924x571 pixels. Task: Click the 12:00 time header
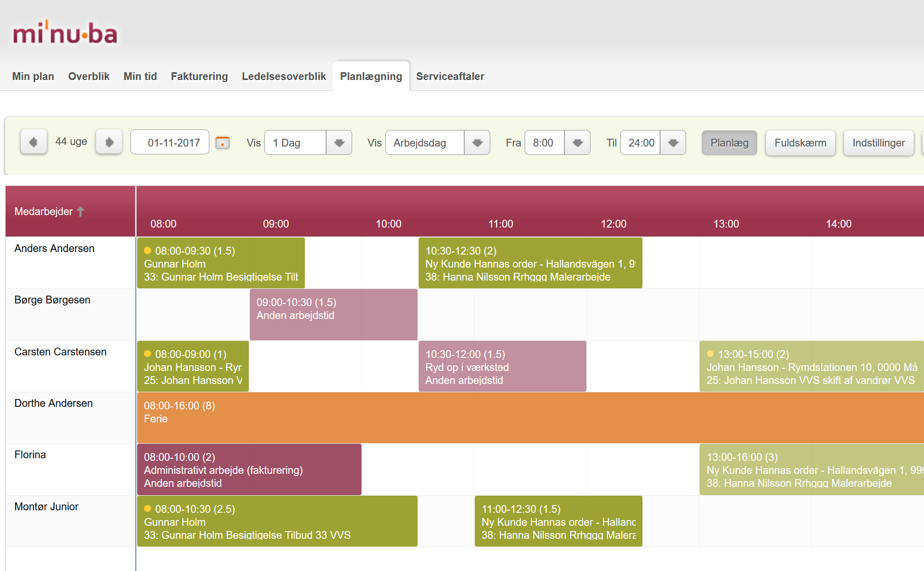[x=613, y=224]
